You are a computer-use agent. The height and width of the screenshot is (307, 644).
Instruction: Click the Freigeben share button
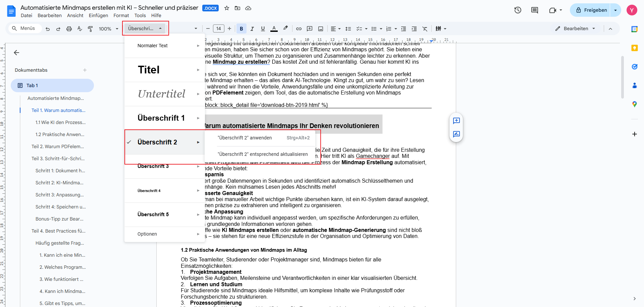591,10
